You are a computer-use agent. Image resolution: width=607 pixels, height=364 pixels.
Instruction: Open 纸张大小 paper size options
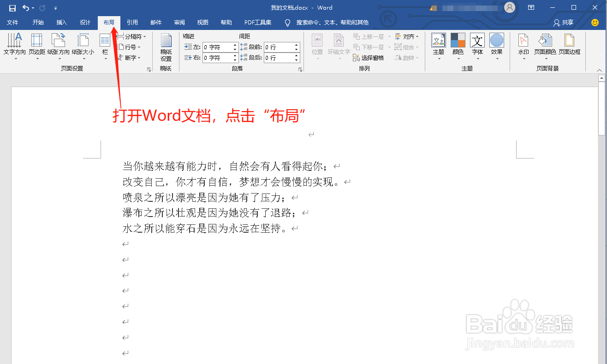83,47
